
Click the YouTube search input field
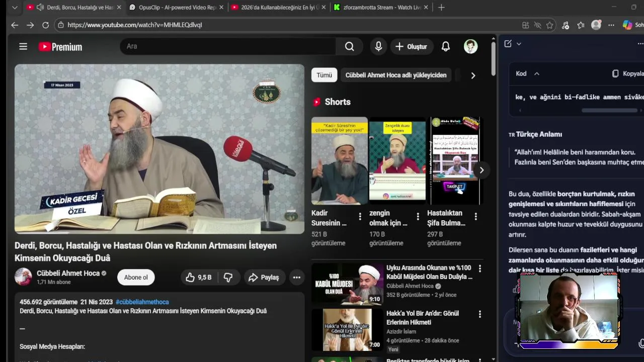point(228,46)
